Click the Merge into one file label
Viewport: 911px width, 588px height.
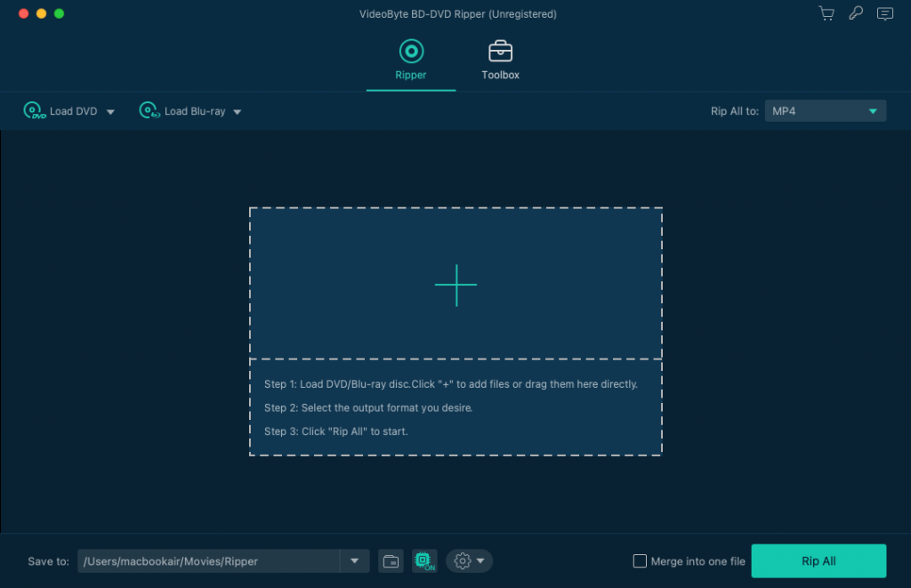coord(697,561)
